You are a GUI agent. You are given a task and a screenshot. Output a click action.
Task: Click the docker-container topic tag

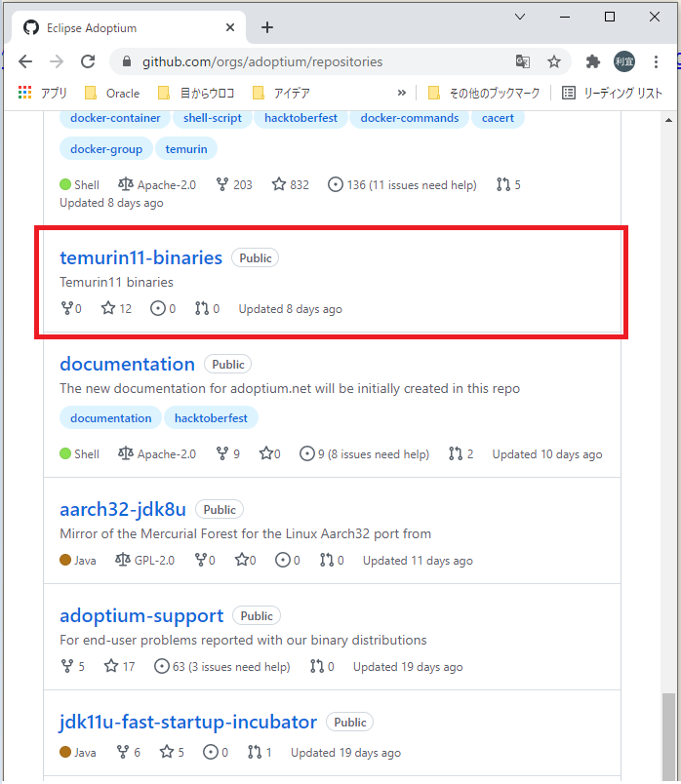(115, 118)
